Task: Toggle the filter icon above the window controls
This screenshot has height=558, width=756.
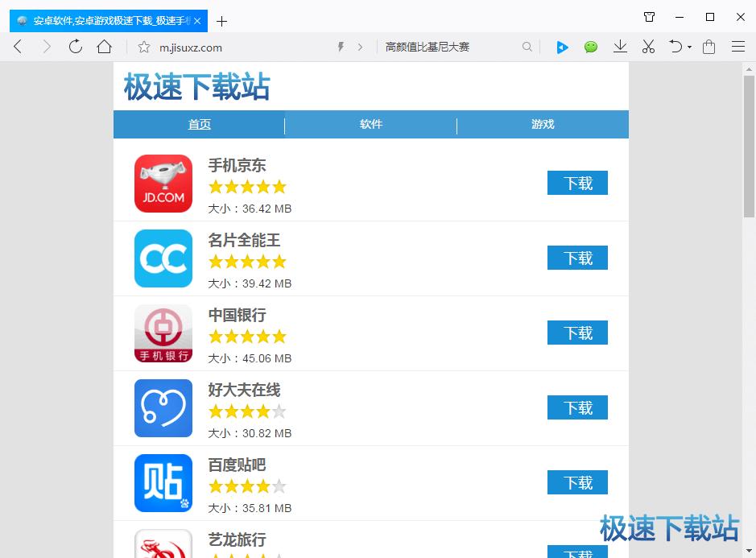Action: [x=649, y=17]
